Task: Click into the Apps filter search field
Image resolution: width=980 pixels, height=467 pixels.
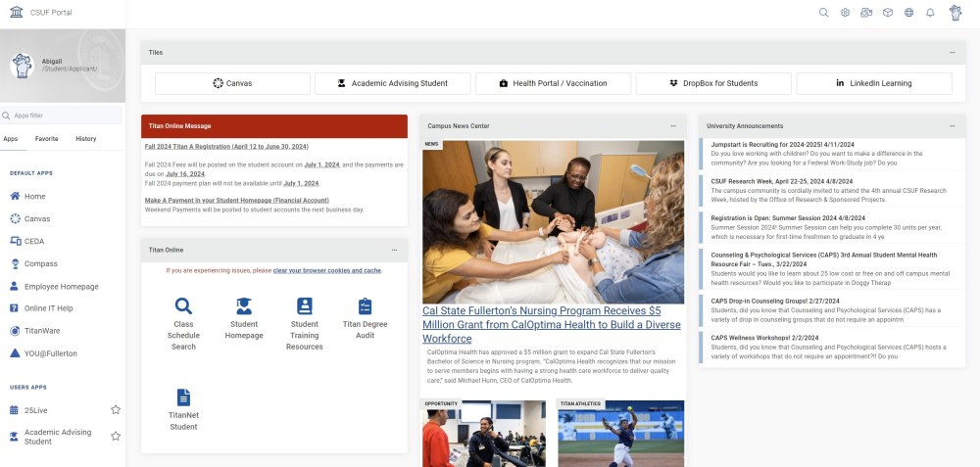Action: point(61,116)
